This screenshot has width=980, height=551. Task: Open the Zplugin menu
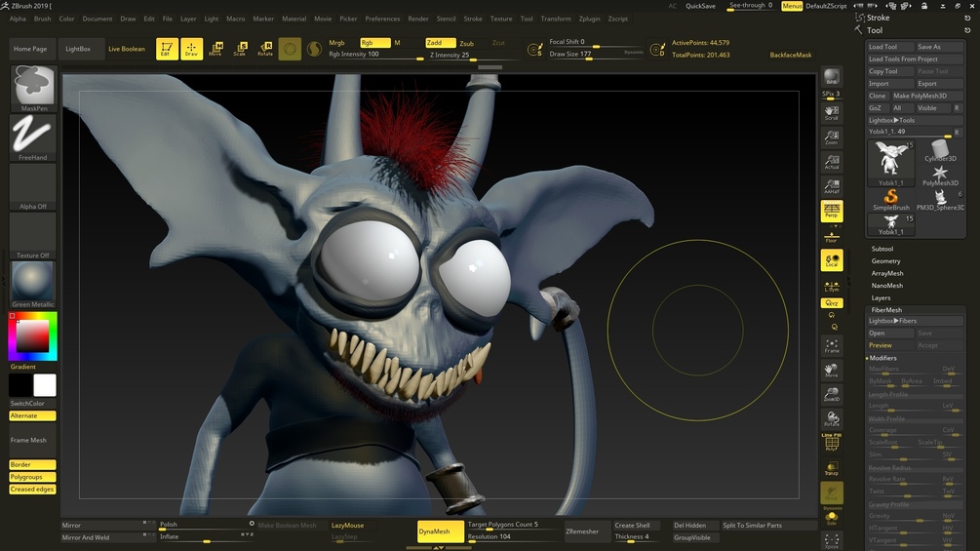589,19
